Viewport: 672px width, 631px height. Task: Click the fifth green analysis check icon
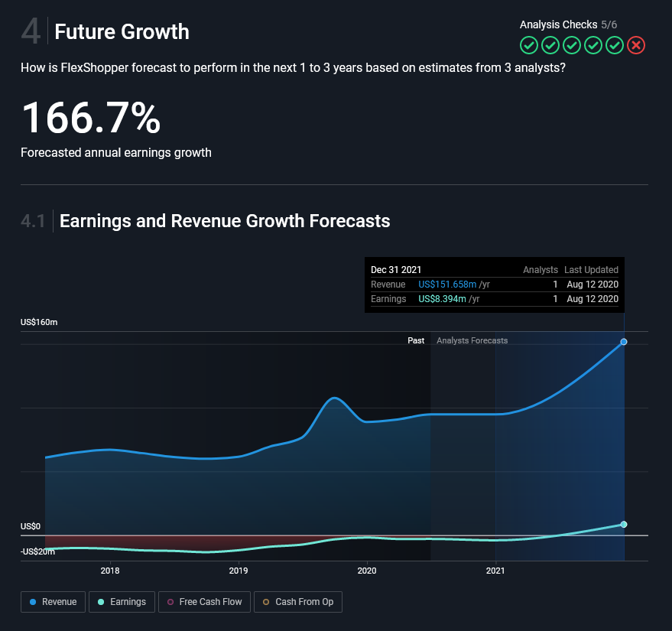click(615, 45)
